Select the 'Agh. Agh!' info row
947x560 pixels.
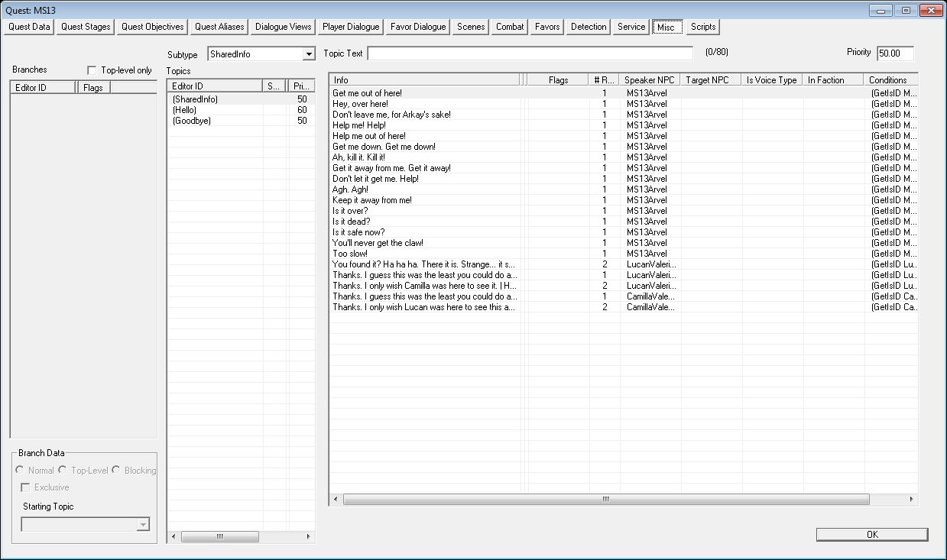coord(623,189)
